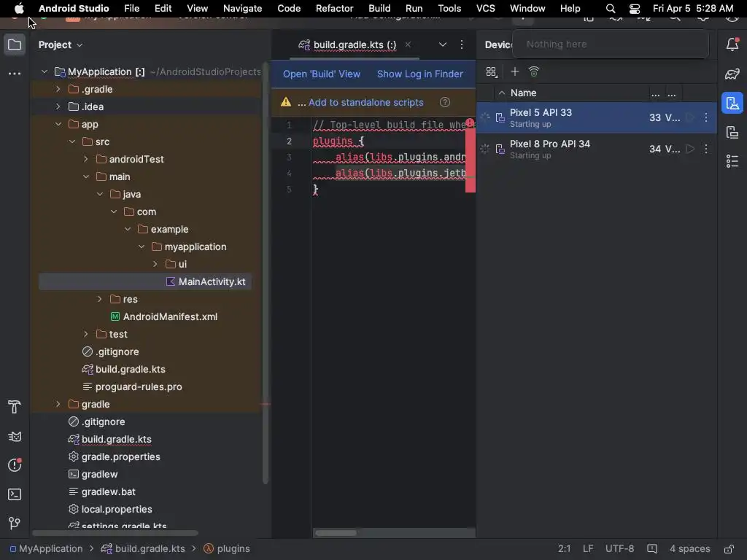Expand the res folder
Viewport: 747px width, 560px height.
(x=99, y=300)
